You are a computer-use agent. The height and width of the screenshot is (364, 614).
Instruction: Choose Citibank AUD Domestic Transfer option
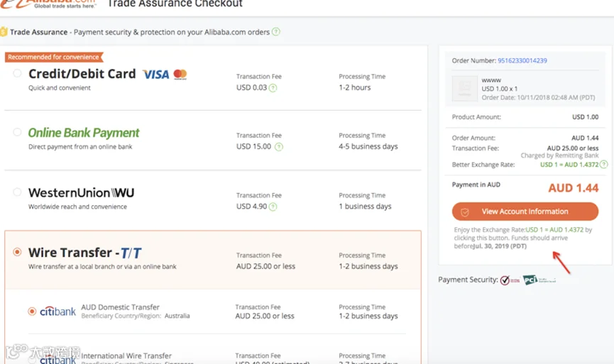32,311
